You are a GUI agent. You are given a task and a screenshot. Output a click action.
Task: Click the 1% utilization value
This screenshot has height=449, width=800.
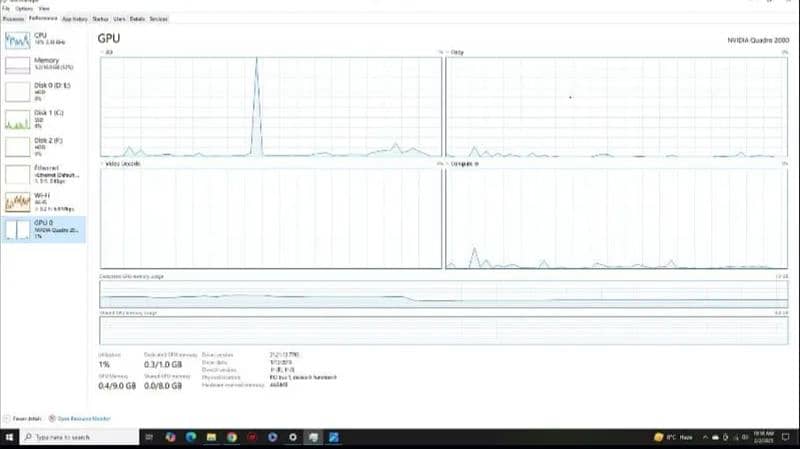(x=104, y=364)
